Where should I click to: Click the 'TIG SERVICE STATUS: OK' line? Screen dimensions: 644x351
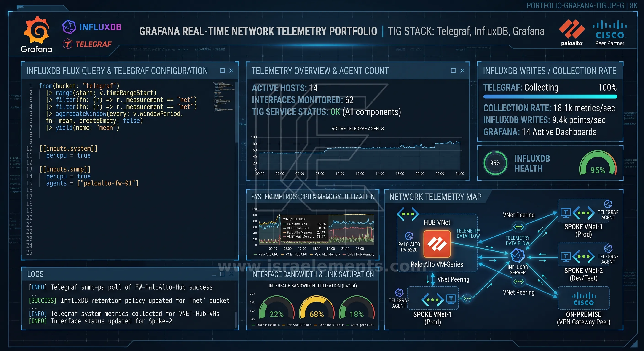coord(326,112)
